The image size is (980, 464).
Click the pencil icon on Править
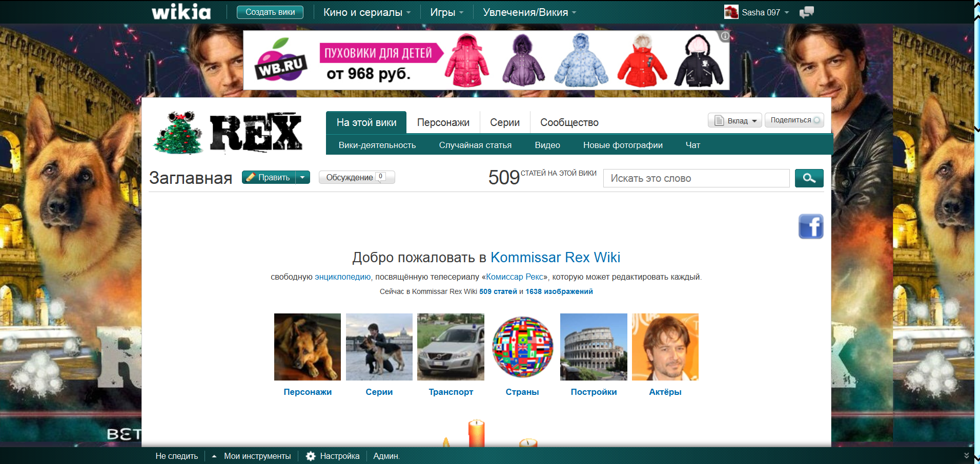[251, 177]
